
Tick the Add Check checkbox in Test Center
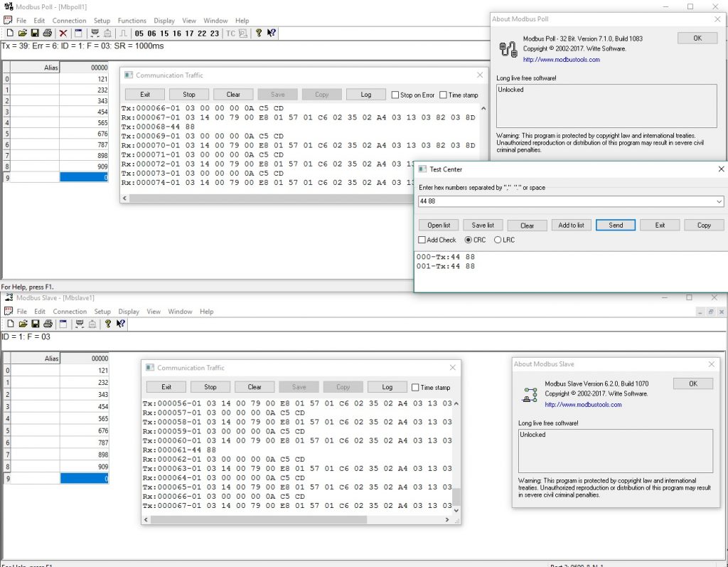point(422,240)
